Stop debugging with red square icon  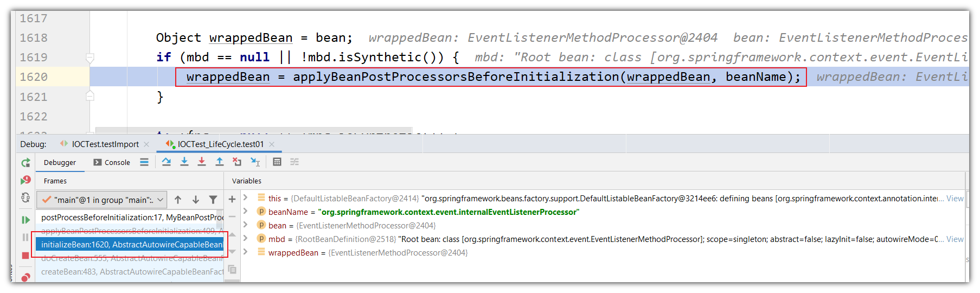pos(25,256)
